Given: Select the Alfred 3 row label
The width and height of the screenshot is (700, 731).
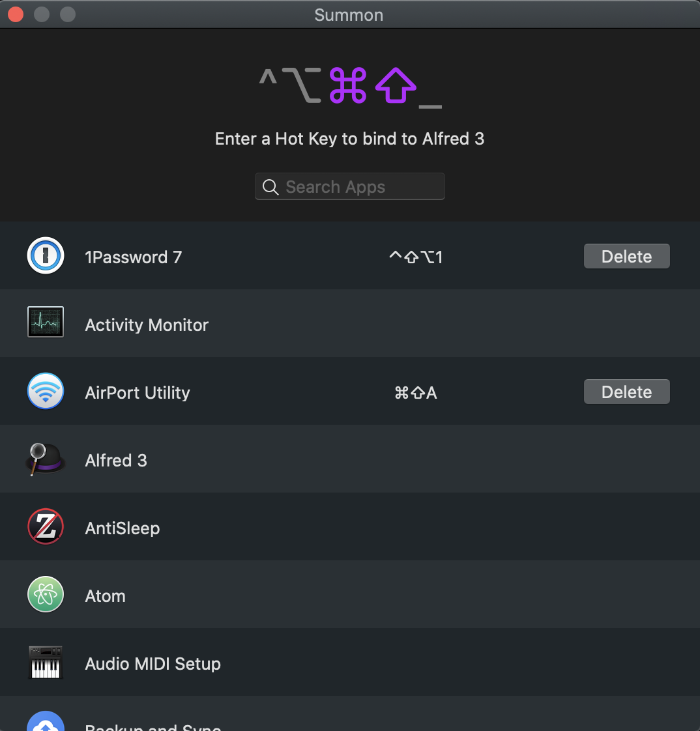Looking at the screenshot, I should 116,461.
